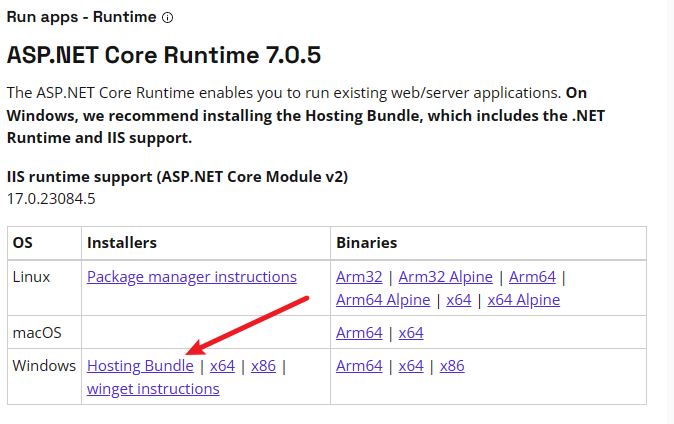The width and height of the screenshot is (674, 424).
Task: Click the OS column header
Action: 22,243
